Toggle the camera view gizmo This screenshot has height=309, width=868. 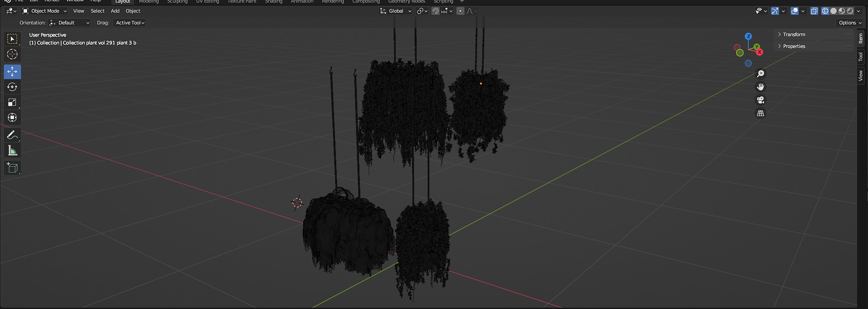760,100
